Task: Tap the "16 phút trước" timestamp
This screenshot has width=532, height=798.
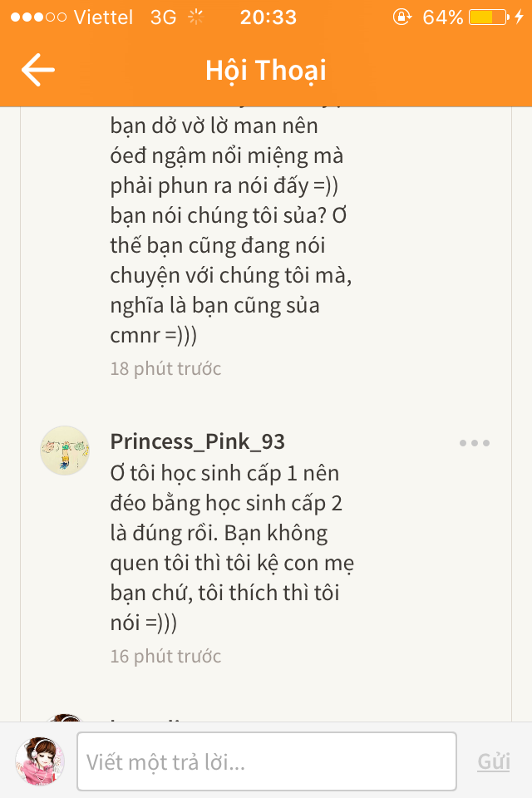Action: pyautogui.click(x=166, y=656)
